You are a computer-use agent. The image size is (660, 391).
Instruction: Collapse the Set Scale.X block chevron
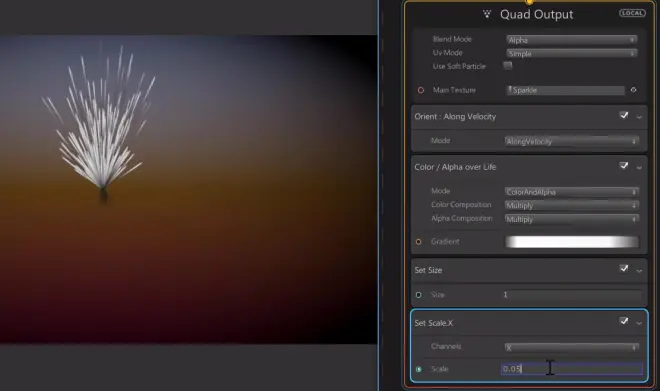[639, 323]
